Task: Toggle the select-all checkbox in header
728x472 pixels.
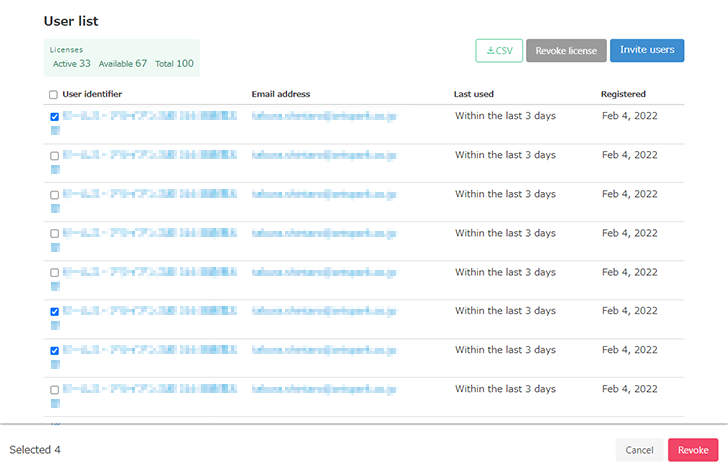Action: pos(54,95)
